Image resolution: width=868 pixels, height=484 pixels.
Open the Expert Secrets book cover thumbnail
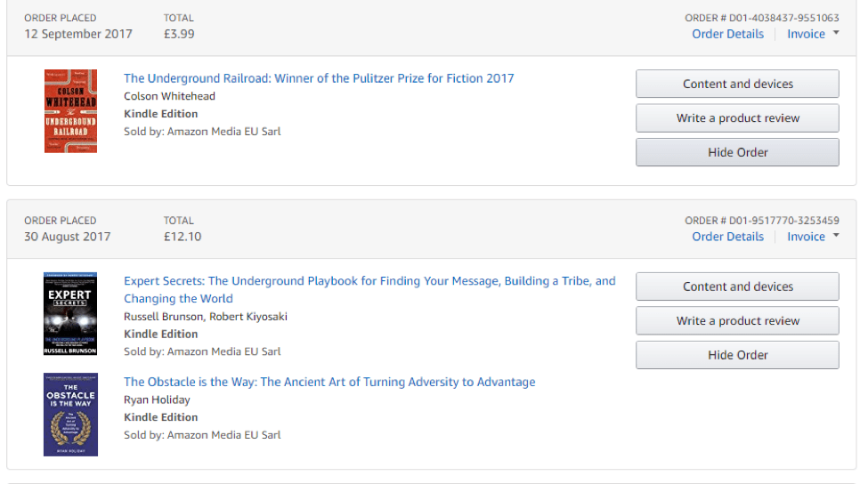pyautogui.click(x=70, y=314)
